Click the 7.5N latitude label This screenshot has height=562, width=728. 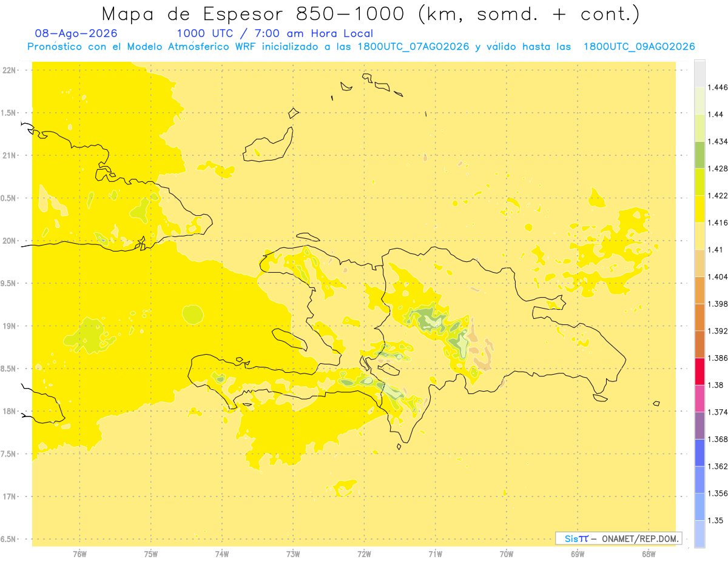click(9, 454)
